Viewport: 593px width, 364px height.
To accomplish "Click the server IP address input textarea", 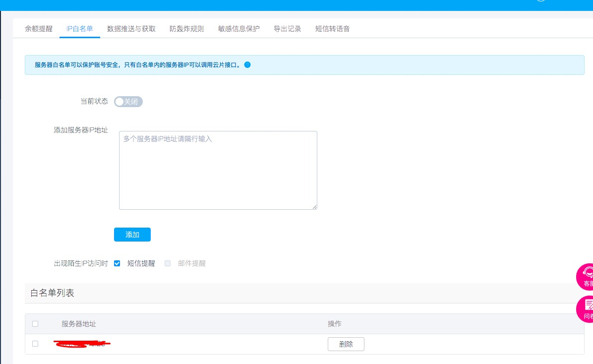I will 218,169.
